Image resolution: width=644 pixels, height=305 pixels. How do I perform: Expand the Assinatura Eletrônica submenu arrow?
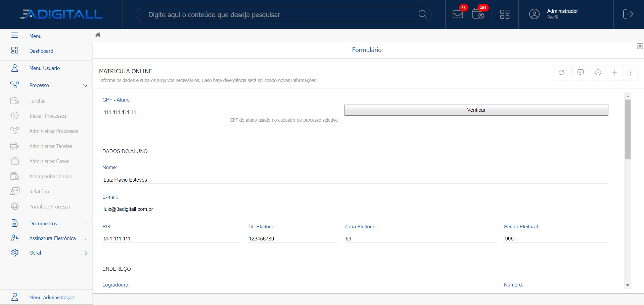86,238
